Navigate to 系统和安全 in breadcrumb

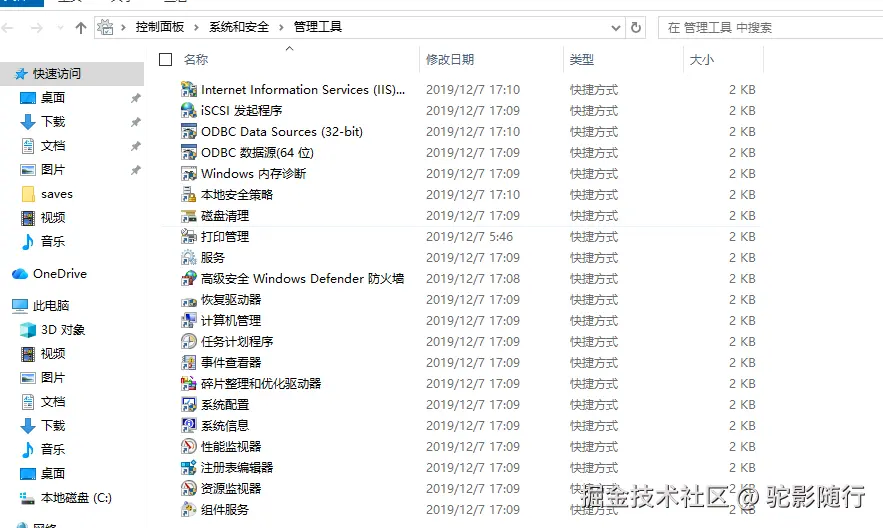coord(239,27)
